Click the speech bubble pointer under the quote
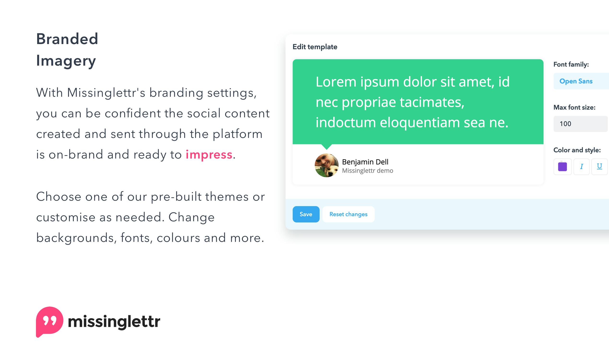 pyautogui.click(x=327, y=147)
